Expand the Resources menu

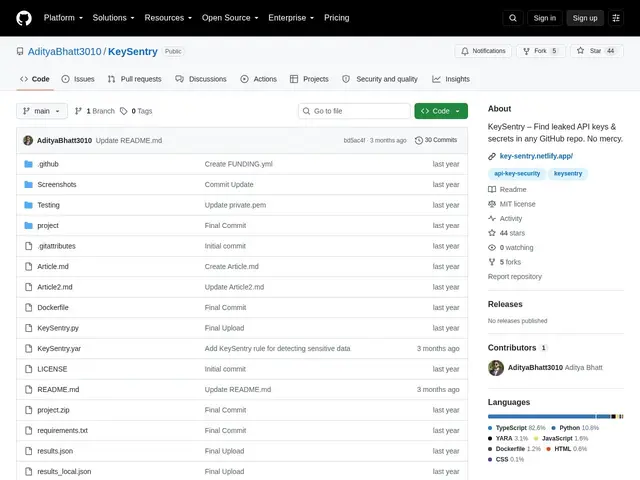(168, 18)
